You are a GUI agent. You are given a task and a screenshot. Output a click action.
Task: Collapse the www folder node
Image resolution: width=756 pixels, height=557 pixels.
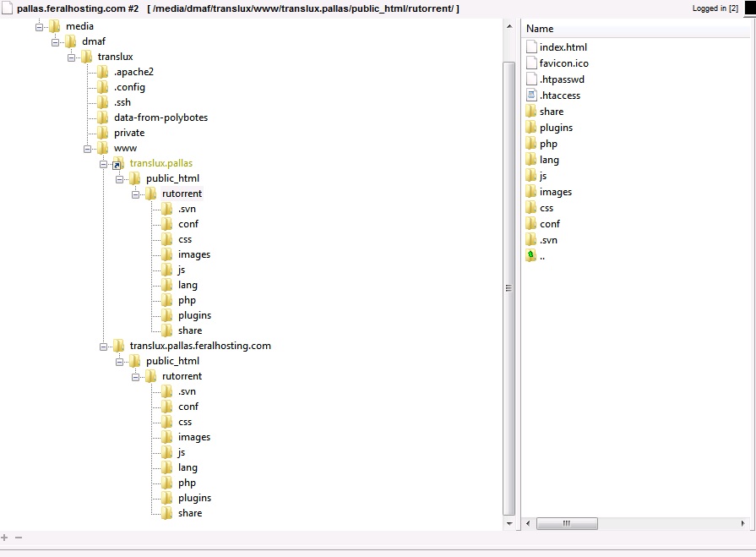(87, 149)
